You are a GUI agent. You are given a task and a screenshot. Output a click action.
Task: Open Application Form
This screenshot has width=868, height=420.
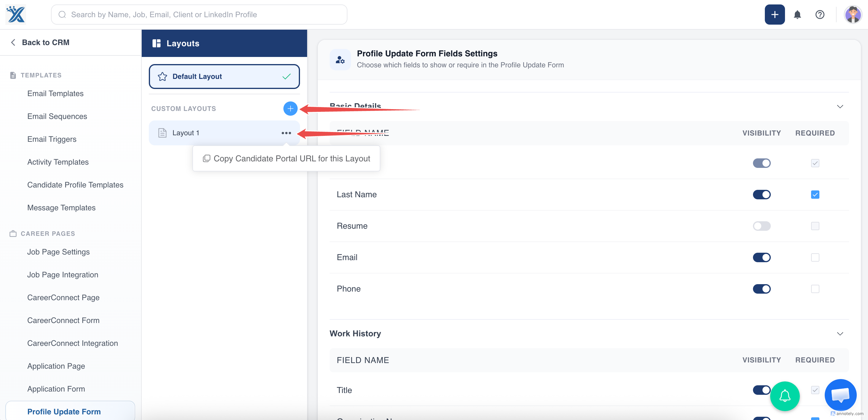coord(56,389)
